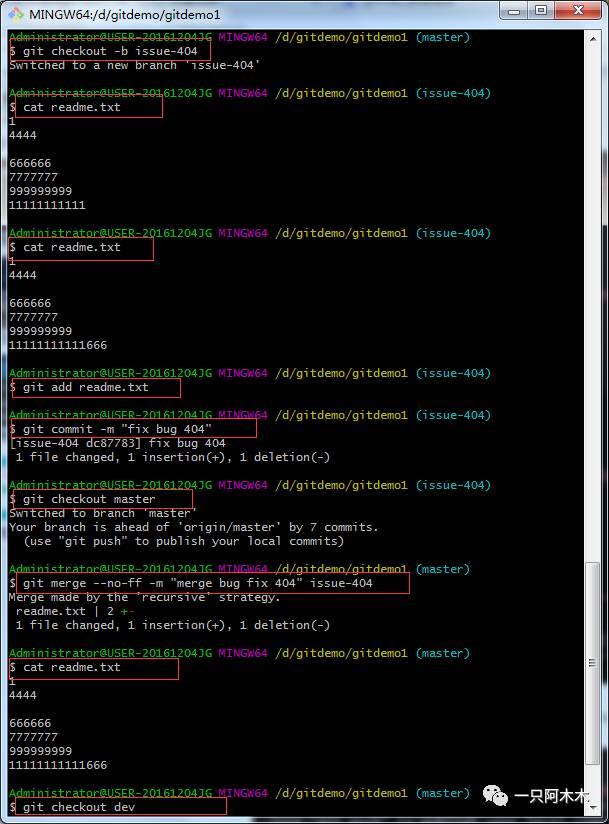The image size is (609, 824).
Task: Click the title text MINGW64:/d/gitdemo/gitdemo1
Action: click(x=125, y=15)
